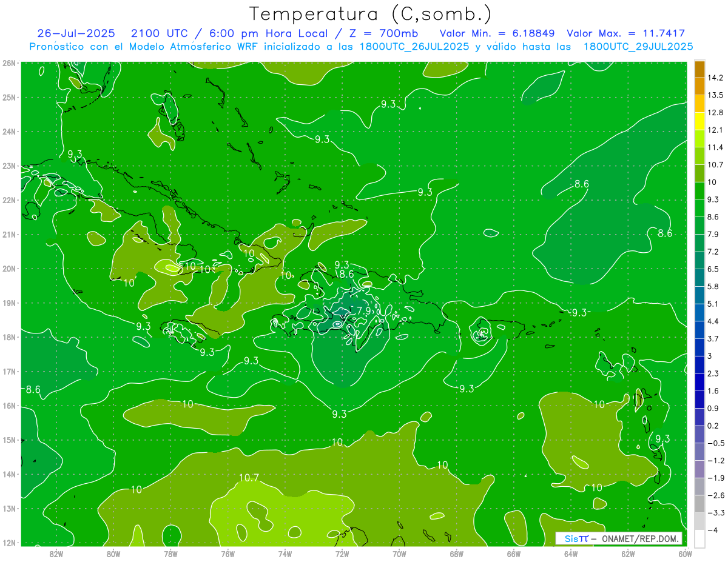Click the orange swatch between 13.5 and 14.2
The image size is (728, 562).
(699, 86)
